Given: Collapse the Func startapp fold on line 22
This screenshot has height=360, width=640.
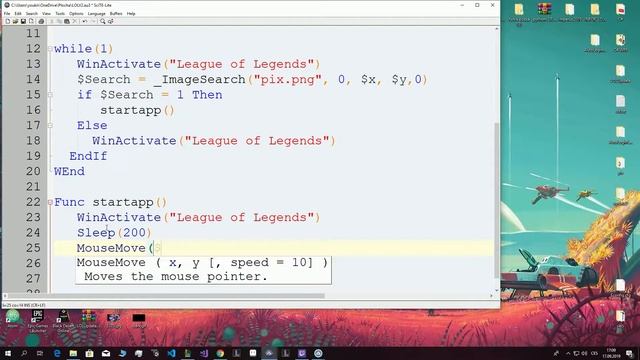Looking at the screenshot, I should pos(50,202).
